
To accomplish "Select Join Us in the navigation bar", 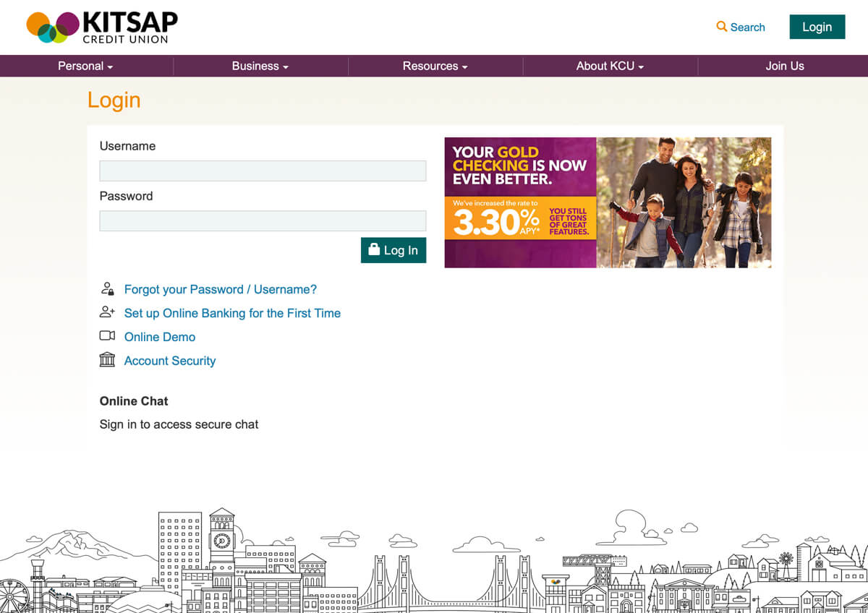I will pyautogui.click(x=785, y=66).
